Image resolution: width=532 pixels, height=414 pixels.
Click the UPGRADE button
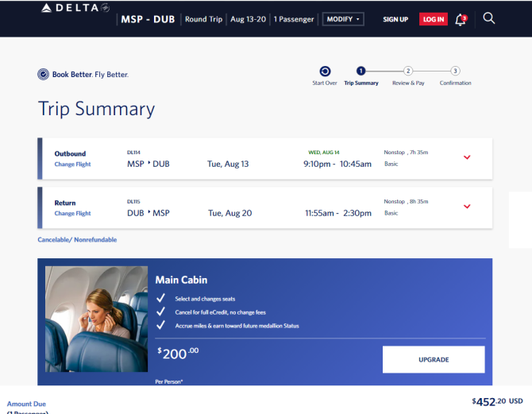click(x=434, y=359)
